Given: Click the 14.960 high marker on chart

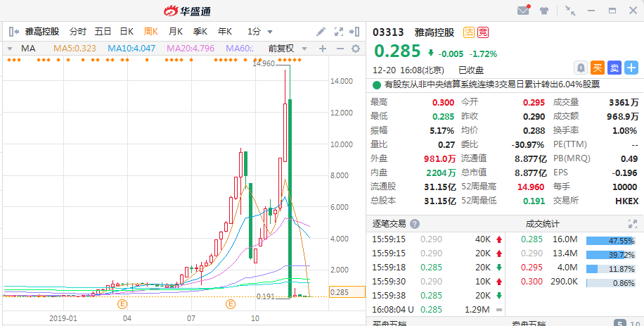Looking at the screenshot, I should coord(263,63).
